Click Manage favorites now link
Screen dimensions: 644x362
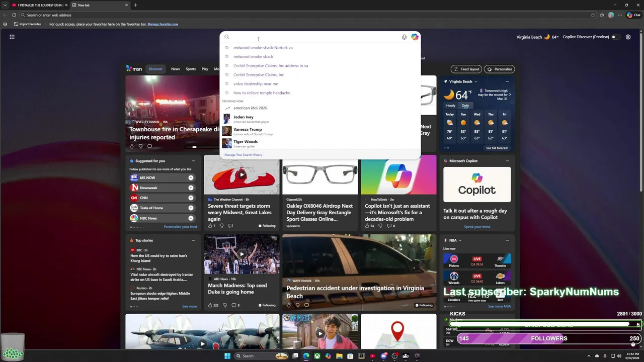click(x=163, y=24)
